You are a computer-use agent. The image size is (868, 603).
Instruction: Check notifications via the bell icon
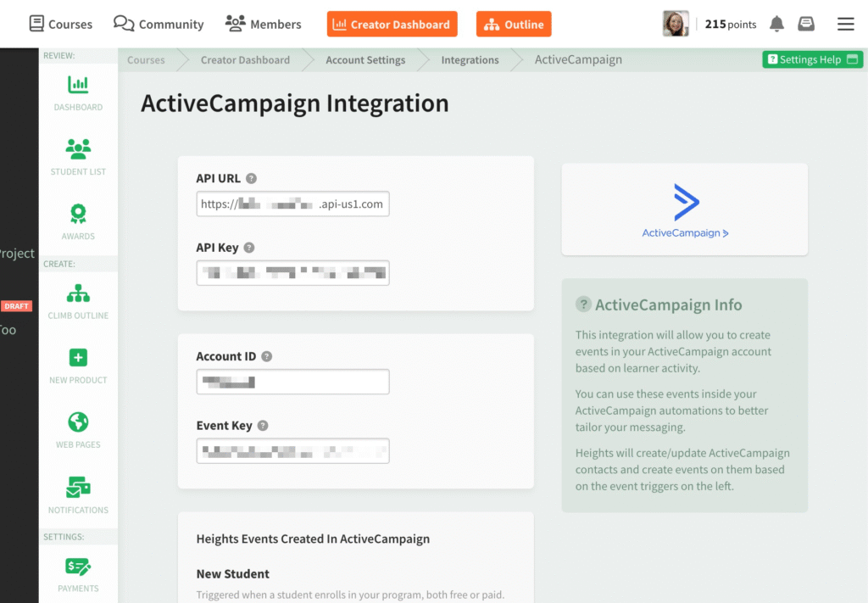(777, 24)
